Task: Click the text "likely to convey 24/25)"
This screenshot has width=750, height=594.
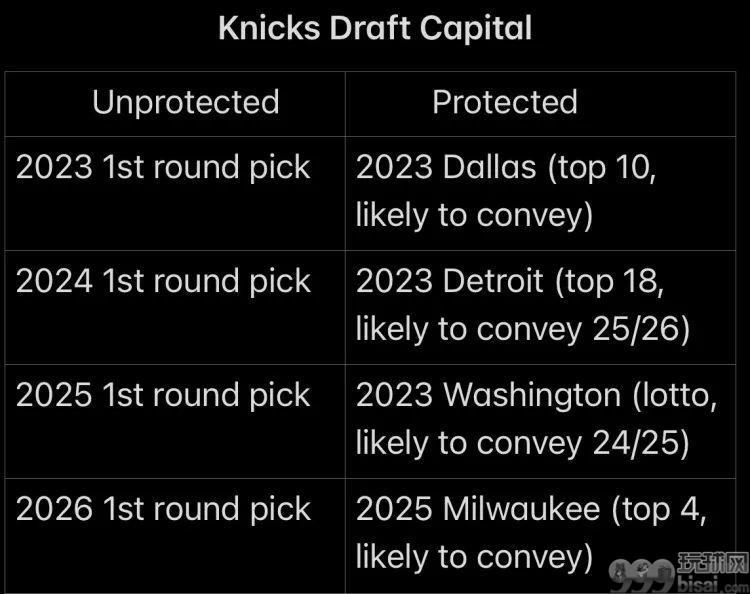Action: (x=522, y=443)
